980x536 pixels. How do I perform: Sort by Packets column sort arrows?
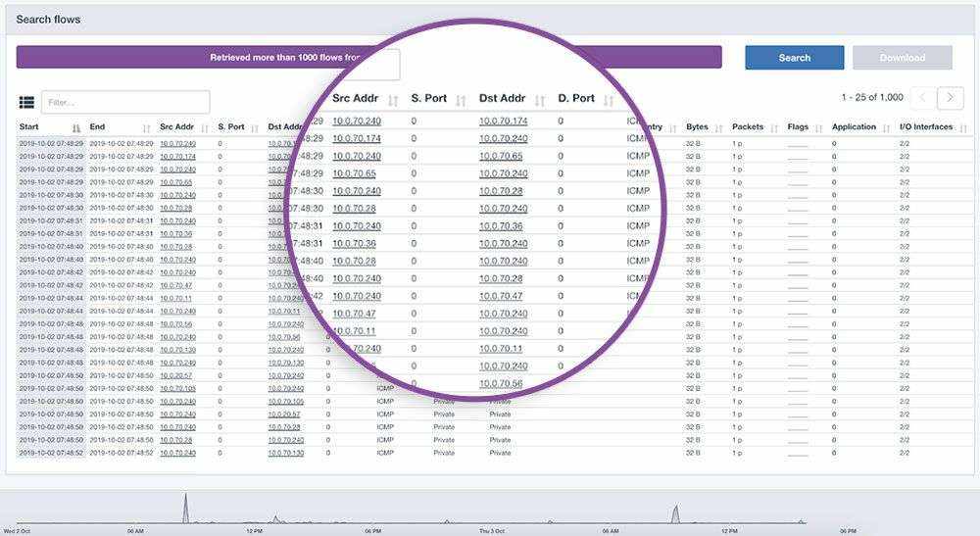point(774,128)
